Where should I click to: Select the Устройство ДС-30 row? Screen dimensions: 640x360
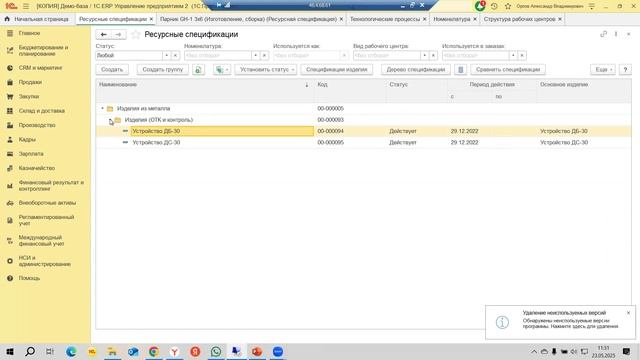(x=363, y=142)
